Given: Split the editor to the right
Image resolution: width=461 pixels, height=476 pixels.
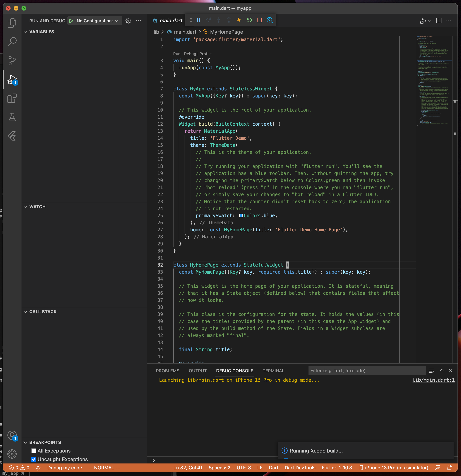Looking at the screenshot, I should click(x=439, y=21).
